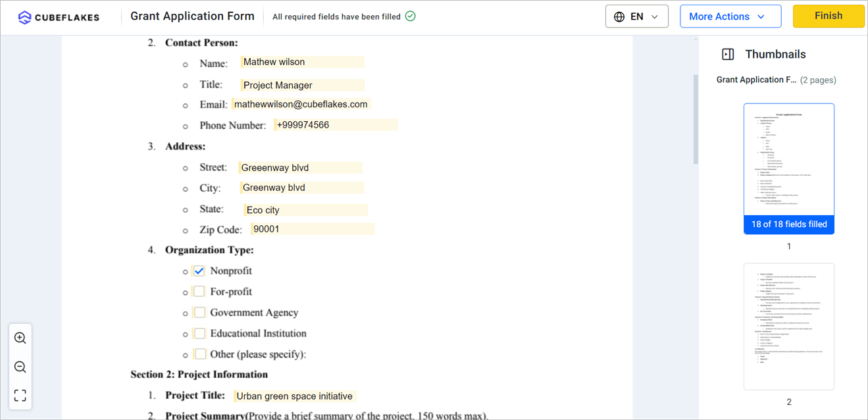Uncheck the Nonprofit checkbox
Image resolution: width=868 pixels, height=420 pixels.
pyautogui.click(x=199, y=271)
